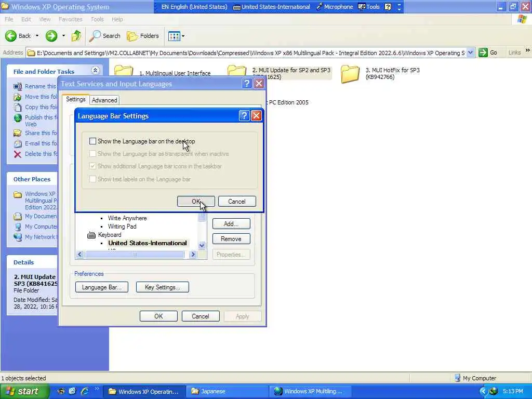Open the Language Bar... preferences button
532x399 pixels.
point(102,287)
